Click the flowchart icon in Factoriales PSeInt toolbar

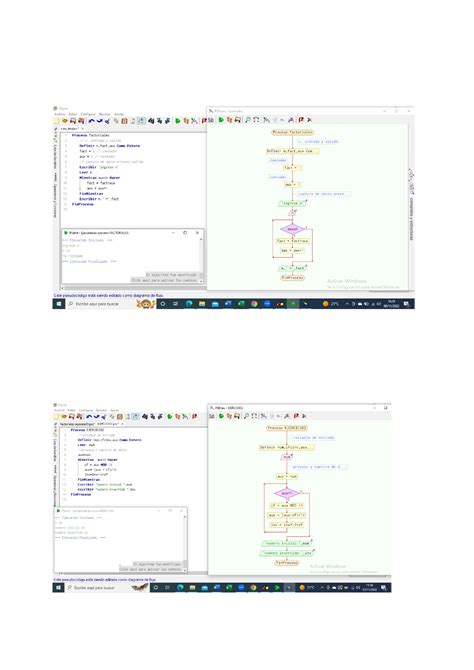click(x=194, y=121)
